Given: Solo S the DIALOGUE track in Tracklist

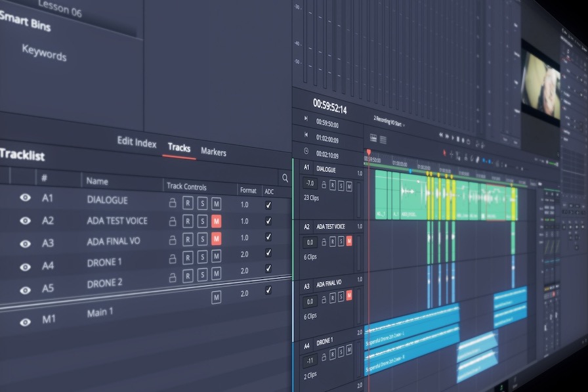Looking at the screenshot, I should point(202,204).
